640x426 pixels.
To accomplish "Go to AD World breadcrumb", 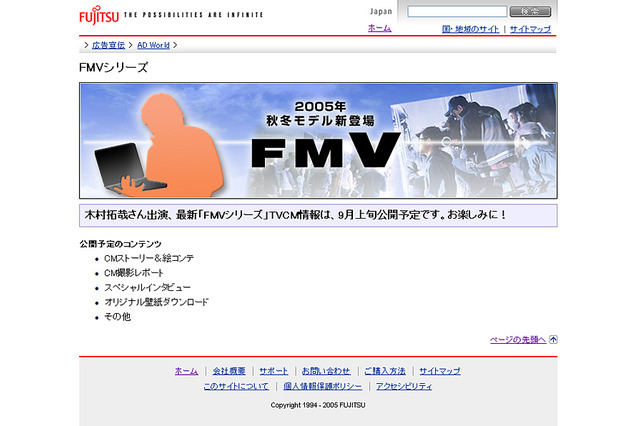I will click(153, 45).
